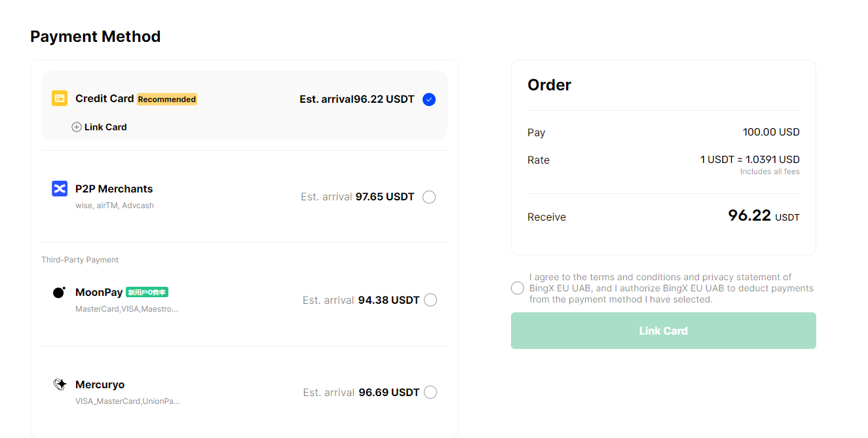Click the MoonPay option title

pos(99,292)
